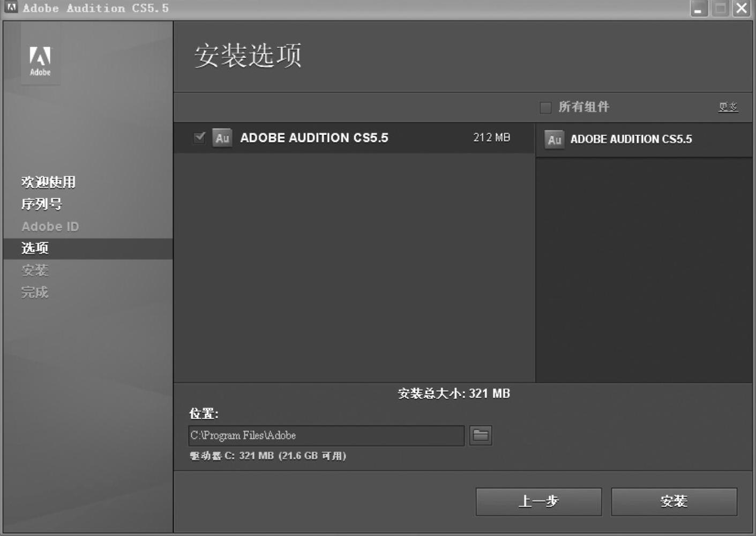Click the 上一步 button
Screen dimensions: 756x536
[x=538, y=502]
